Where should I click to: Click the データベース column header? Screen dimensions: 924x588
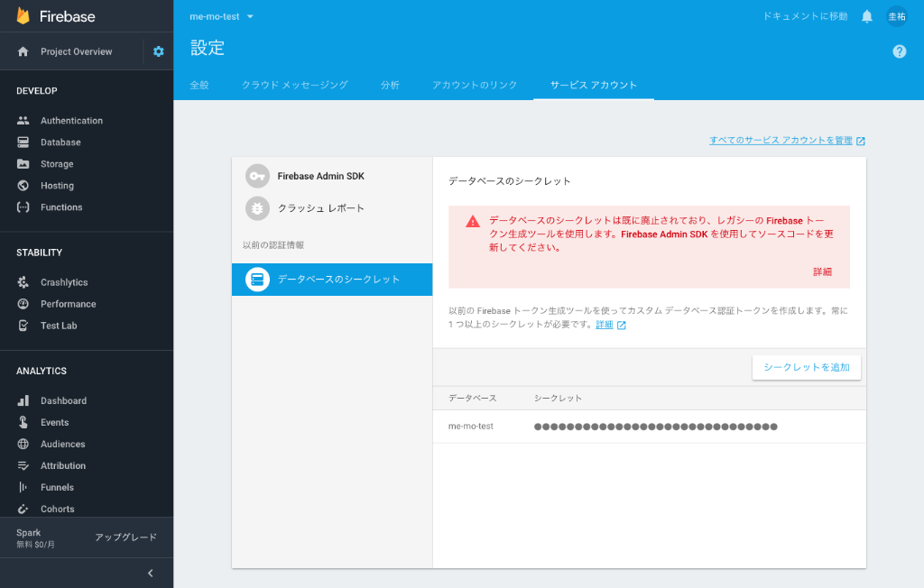[x=472, y=399]
